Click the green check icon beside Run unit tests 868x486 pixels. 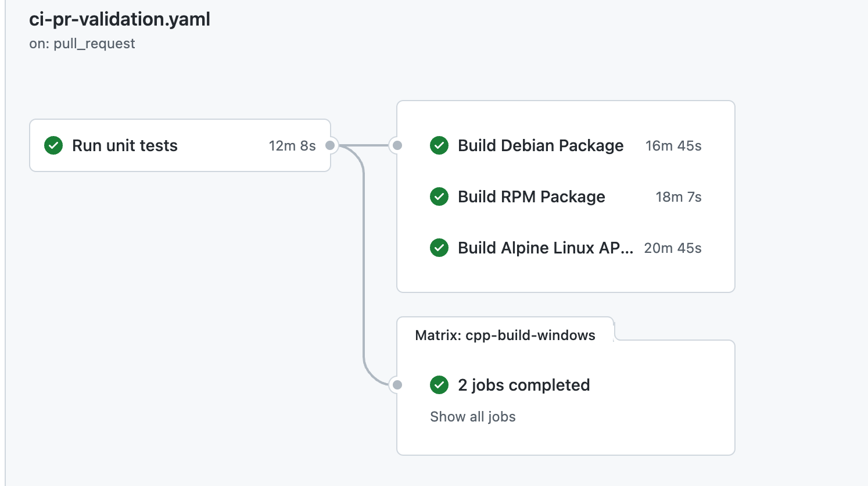click(x=53, y=145)
